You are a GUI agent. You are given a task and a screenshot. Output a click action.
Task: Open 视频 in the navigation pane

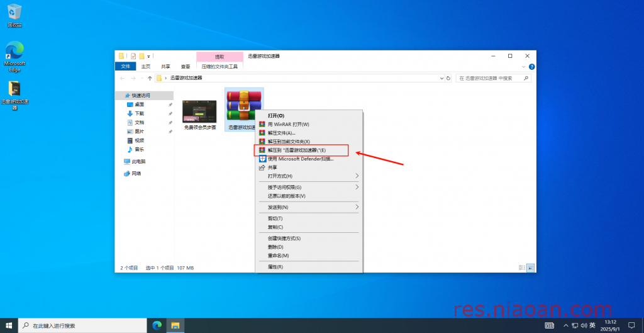coord(139,140)
